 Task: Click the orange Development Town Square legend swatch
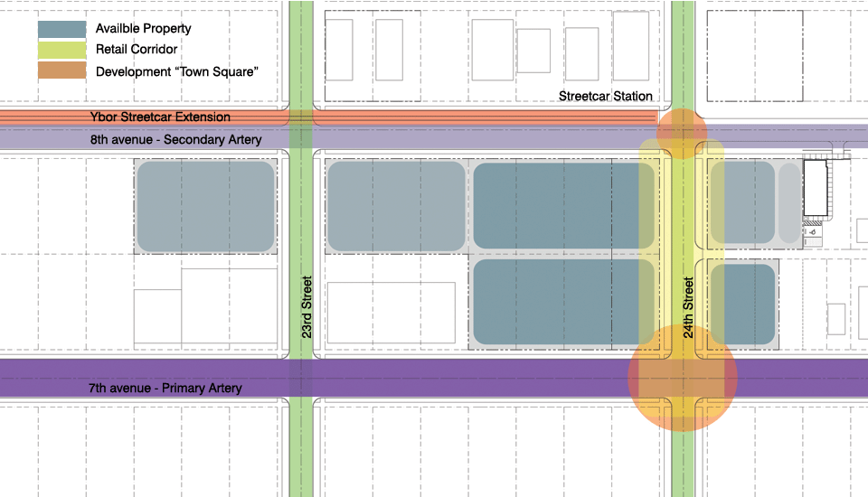tap(62, 70)
